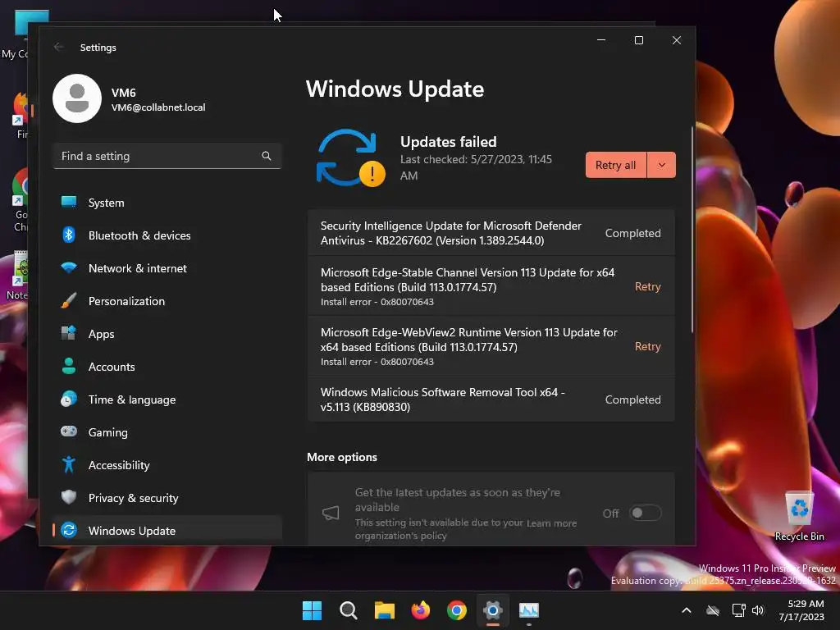
Task: Click the Edge-Stable install error 0x80070643 text
Action: (377, 302)
